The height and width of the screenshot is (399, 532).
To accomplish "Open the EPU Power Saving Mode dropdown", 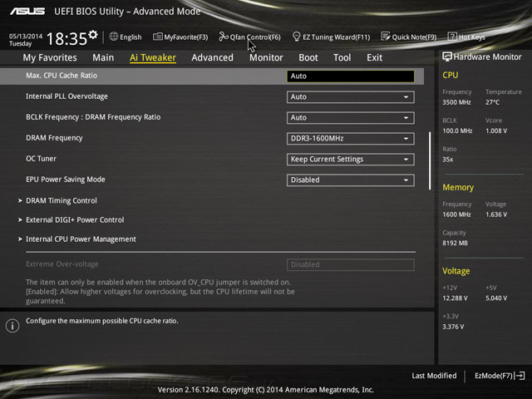I will tap(351, 180).
